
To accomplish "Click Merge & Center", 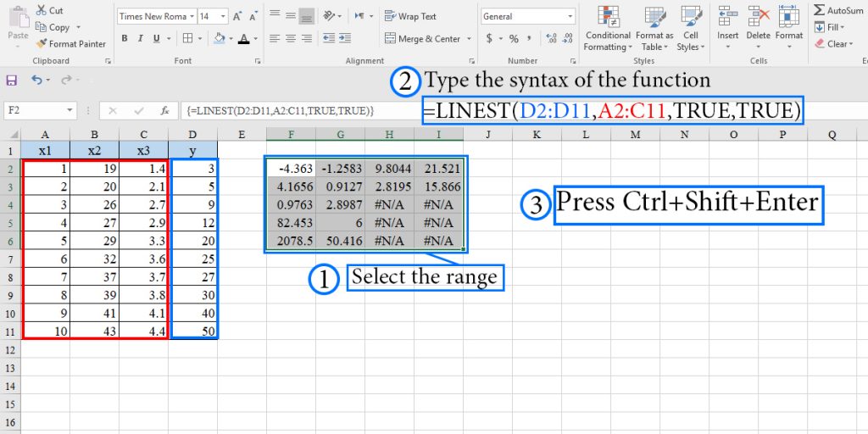I will click(423, 39).
